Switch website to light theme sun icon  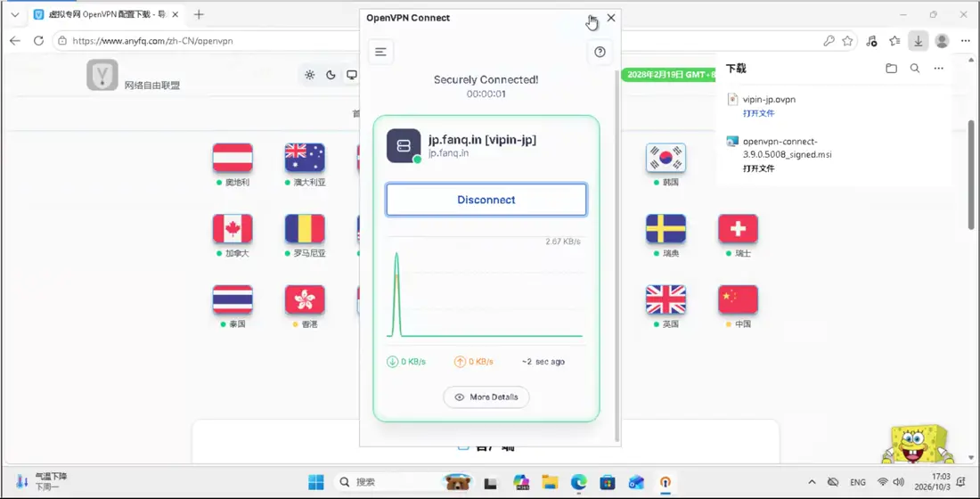click(309, 75)
